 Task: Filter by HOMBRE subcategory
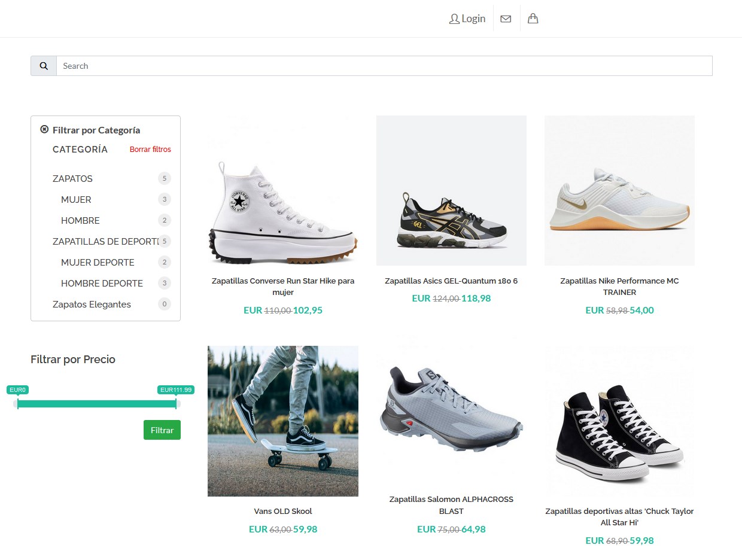pyautogui.click(x=80, y=220)
